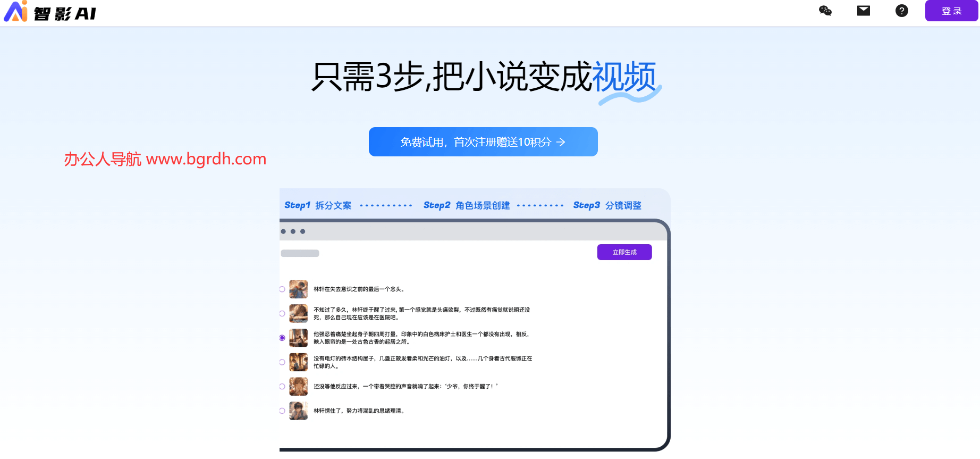Click the 立即生成 button
Viewport: 980px width, 459px height.
[x=624, y=252]
